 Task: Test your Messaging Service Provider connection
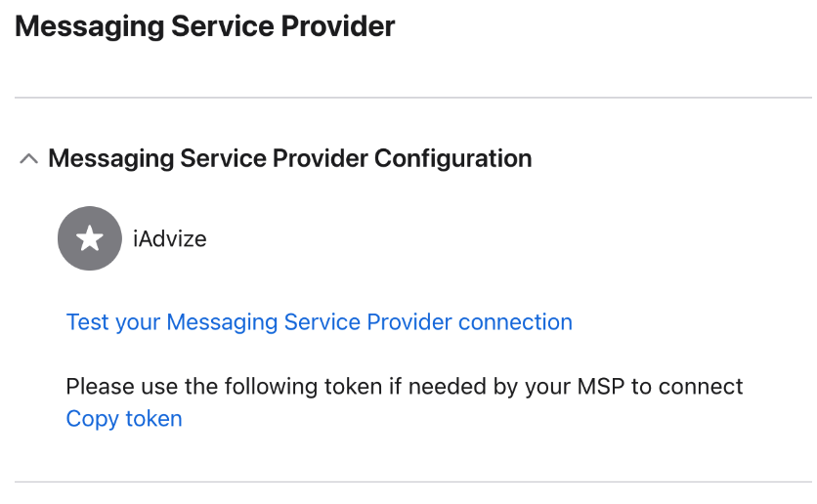tap(319, 322)
